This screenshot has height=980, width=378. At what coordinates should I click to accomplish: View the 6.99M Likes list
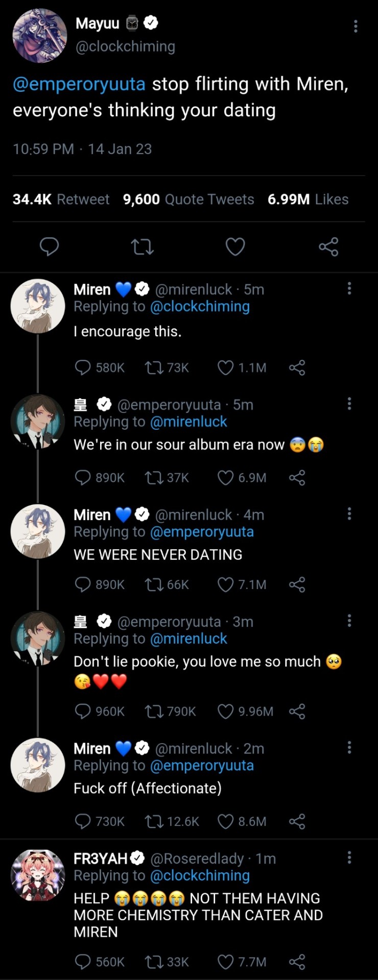[x=308, y=199]
